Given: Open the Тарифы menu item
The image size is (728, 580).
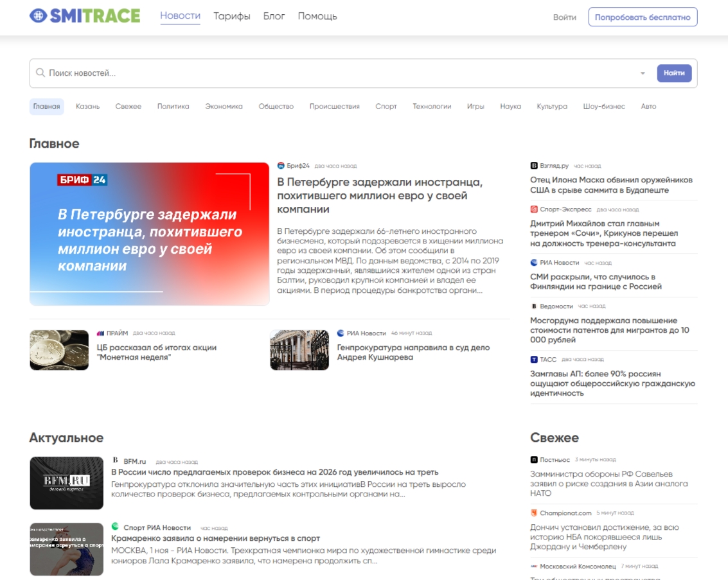Looking at the screenshot, I should click(x=232, y=16).
